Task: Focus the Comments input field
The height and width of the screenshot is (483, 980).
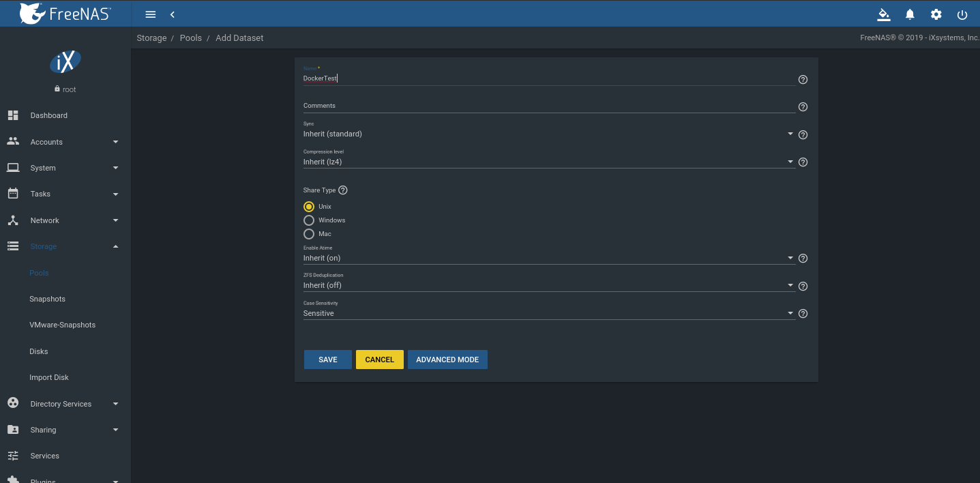Action: [x=549, y=106]
